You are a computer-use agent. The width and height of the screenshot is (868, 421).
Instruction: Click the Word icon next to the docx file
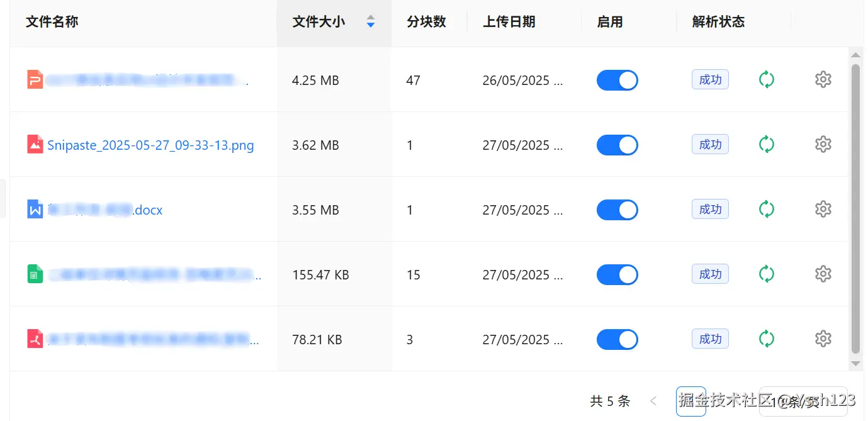[37, 209]
